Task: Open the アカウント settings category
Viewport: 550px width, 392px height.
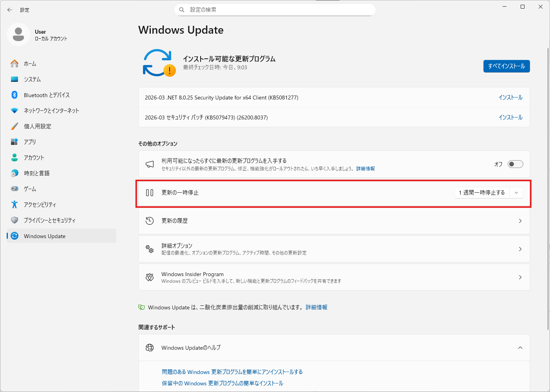Action: (34, 157)
